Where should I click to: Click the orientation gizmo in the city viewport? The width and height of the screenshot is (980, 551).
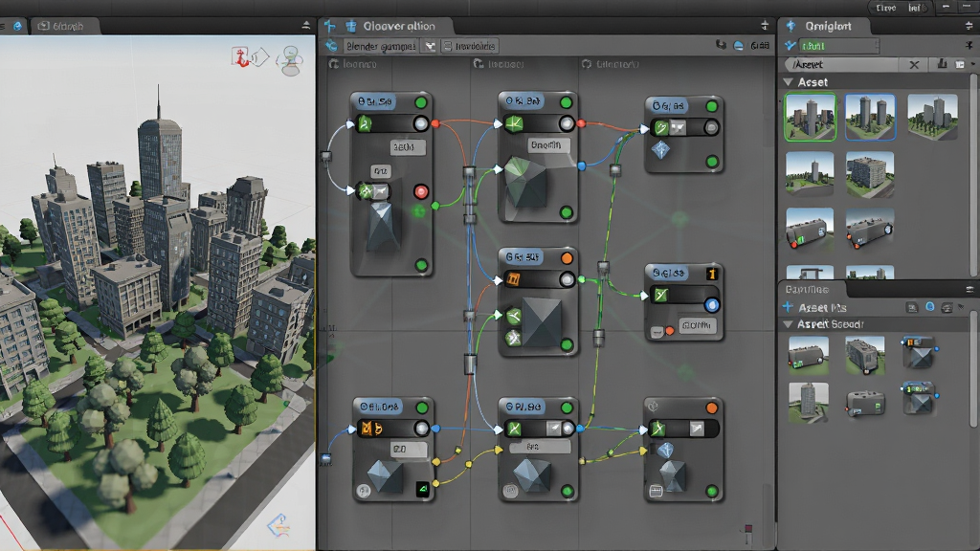(x=291, y=60)
